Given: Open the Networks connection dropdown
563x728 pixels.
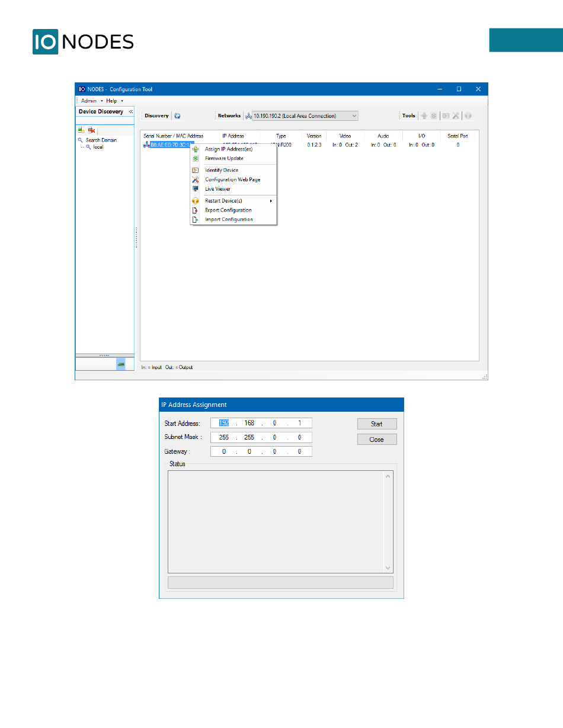Looking at the screenshot, I should (305, 116).
